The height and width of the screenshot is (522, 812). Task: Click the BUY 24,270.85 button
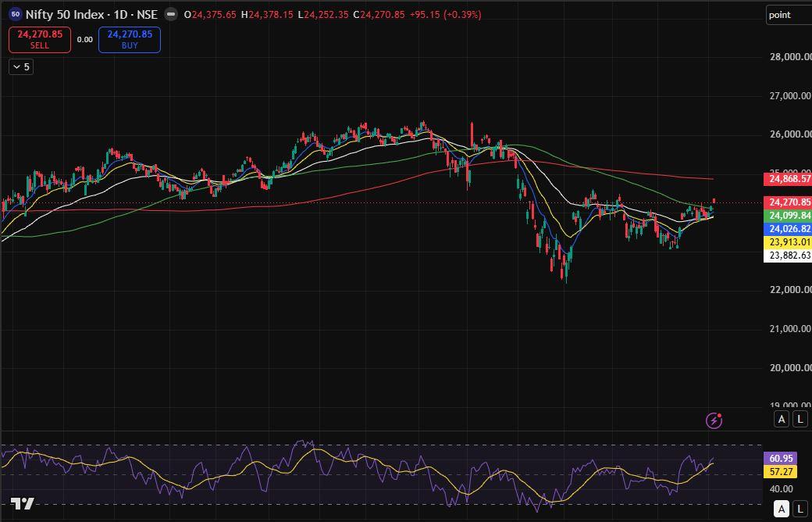130,40
